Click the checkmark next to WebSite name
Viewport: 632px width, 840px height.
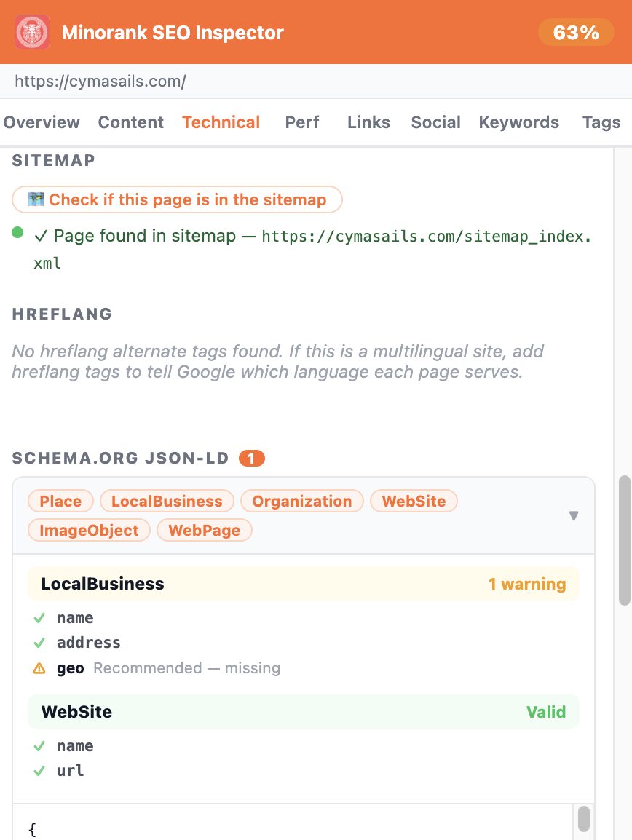39,746
